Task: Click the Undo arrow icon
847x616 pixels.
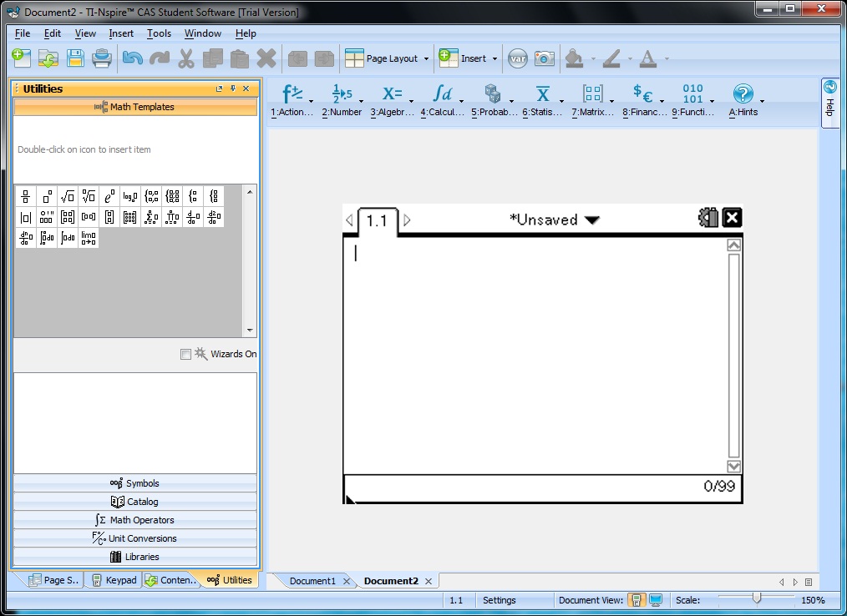Action: pyautogui.click(x=132, y=58)
